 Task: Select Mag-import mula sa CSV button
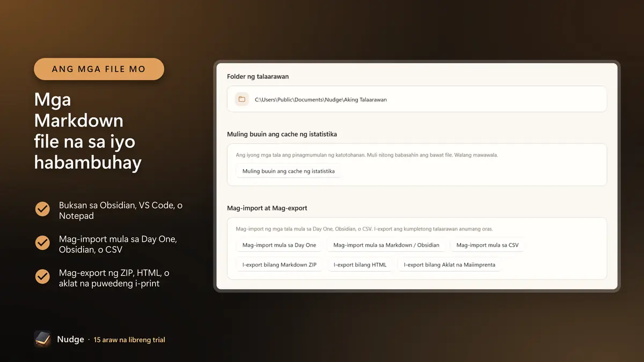[487, 245]
